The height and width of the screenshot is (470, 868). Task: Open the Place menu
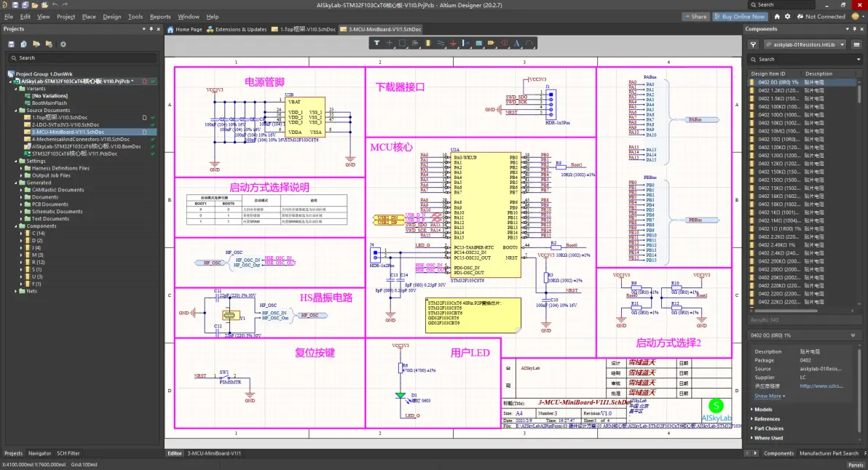coord(89,17)
